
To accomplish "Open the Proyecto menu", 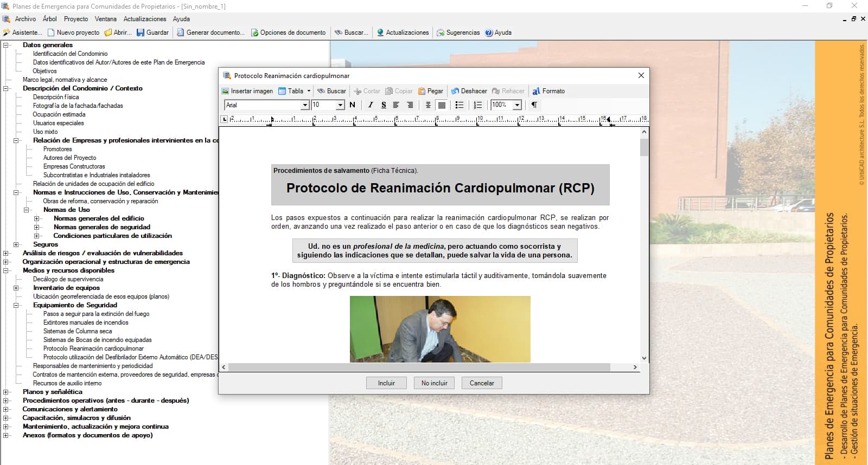I will pos(75,19).
